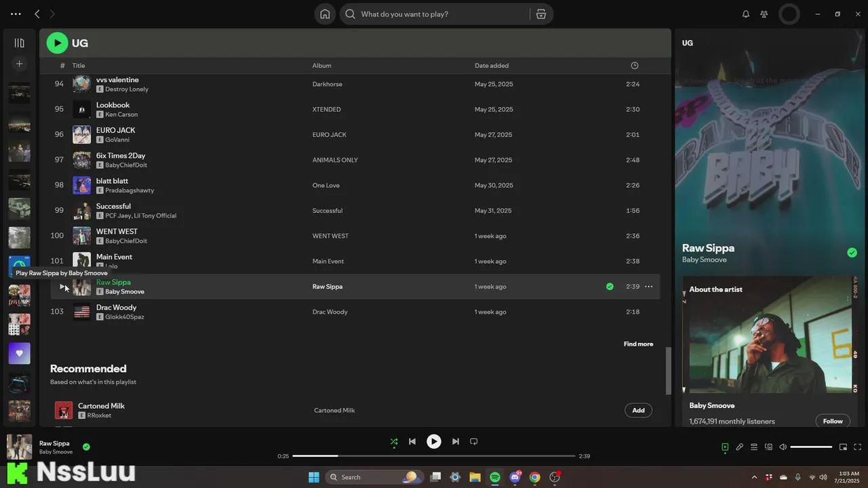Open the microphone tray icon
Viewport: 868px width, 488px height.
[x=797, y=477]
